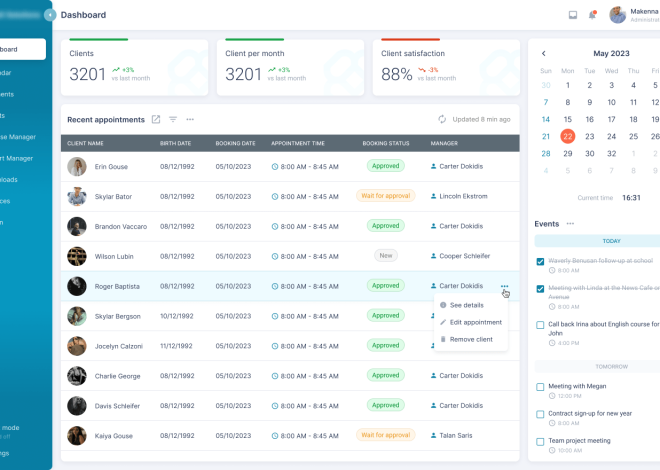Image resolution: width=660 pixels, height=470 pixels.
Task: Open the filter icon for Recent appointments
Action: point(173,119)
